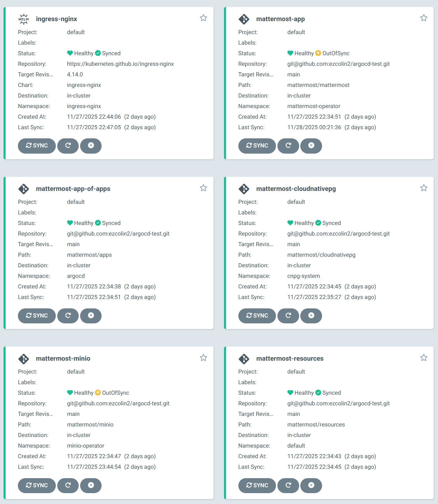
Task: Refresh mattermost-app-of-apps
Action: pos(68,316)
